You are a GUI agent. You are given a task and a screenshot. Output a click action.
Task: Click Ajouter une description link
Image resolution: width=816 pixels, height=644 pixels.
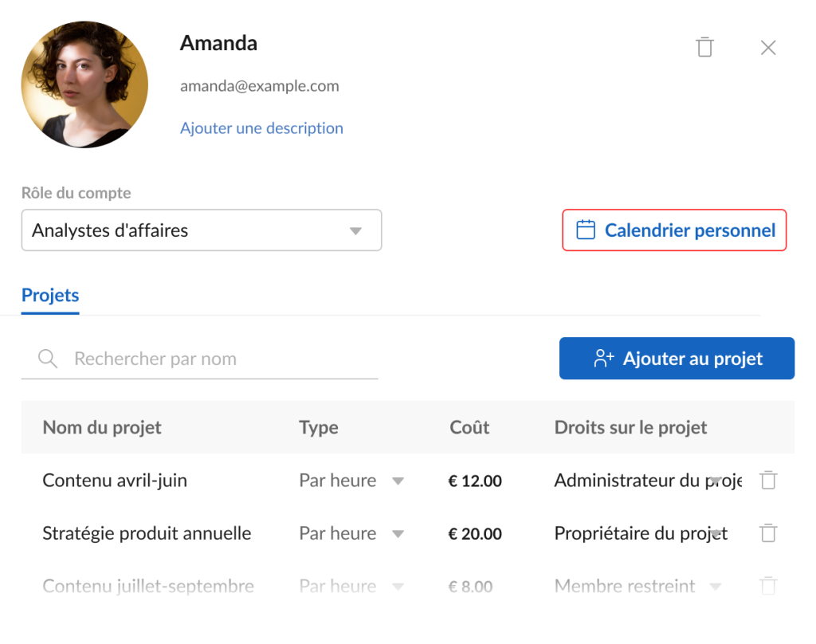tap(261, 128)
